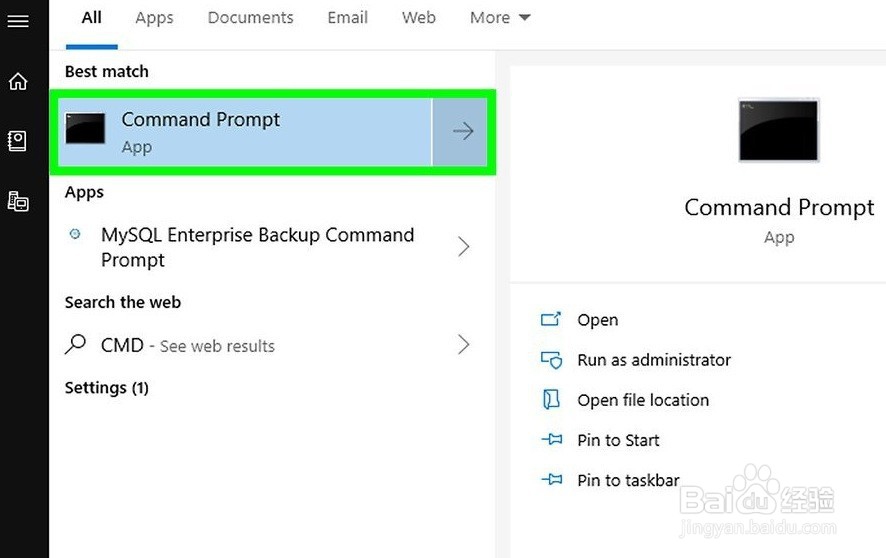Select the Web filter tab
The width and height of the screenshot is (886, 558).
pyautogui.click(x=419, y=18)
